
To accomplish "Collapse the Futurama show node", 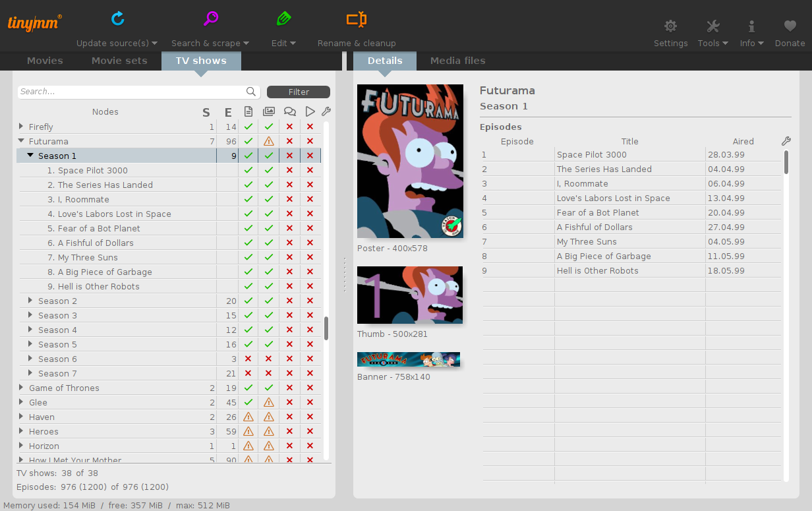I will (21, 141).
